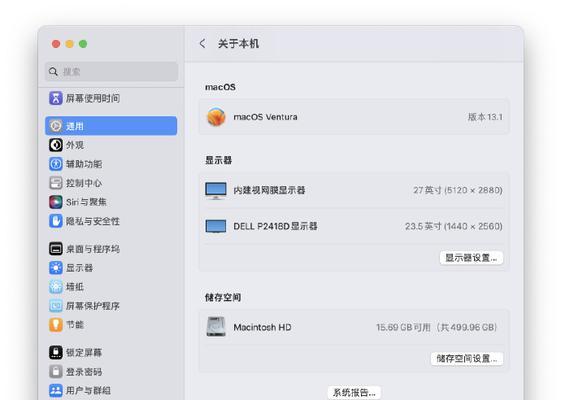Click the green fullscreen window button

83,44
